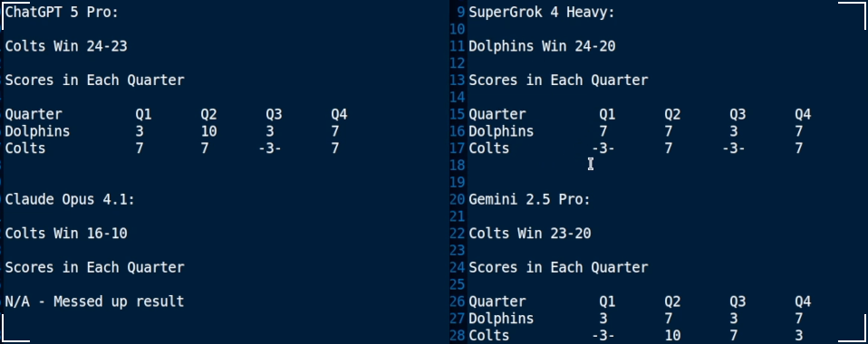Click the 'Colts Win 24-23' line

pos(66,46)
